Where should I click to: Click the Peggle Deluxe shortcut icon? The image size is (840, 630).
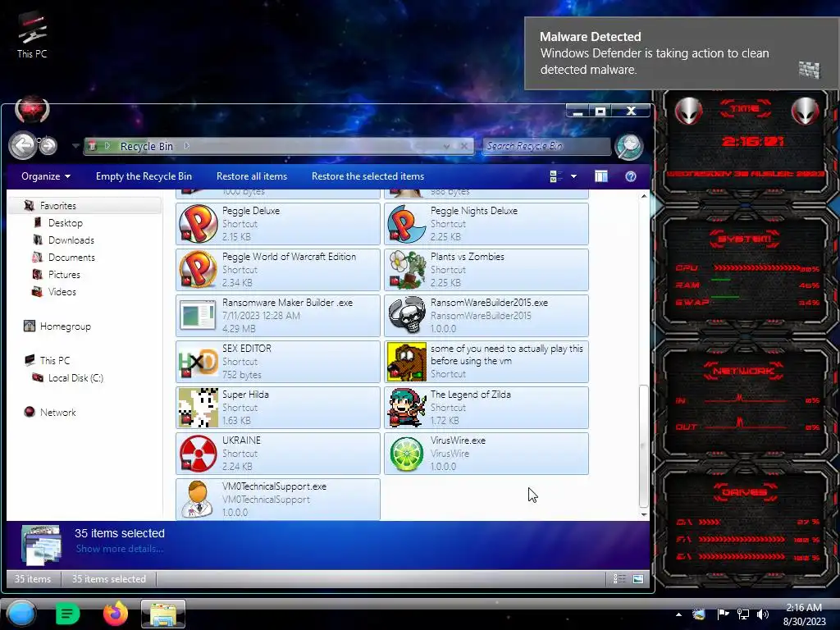pos(199,224)
